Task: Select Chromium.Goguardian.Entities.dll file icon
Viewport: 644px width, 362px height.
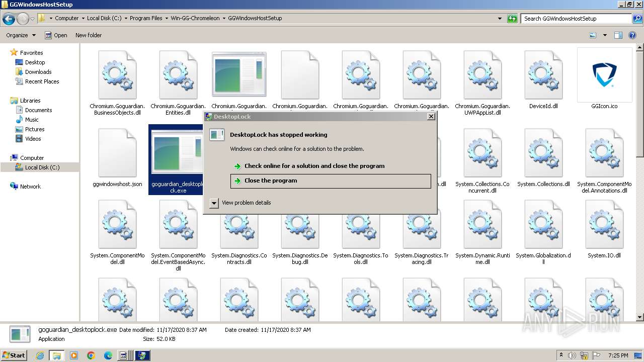Action: click(178, 74)
